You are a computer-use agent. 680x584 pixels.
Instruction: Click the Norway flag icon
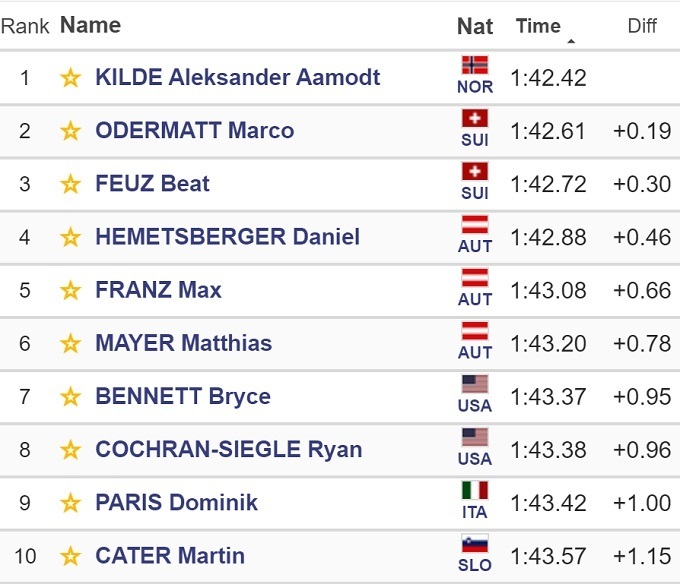[475, 66]
